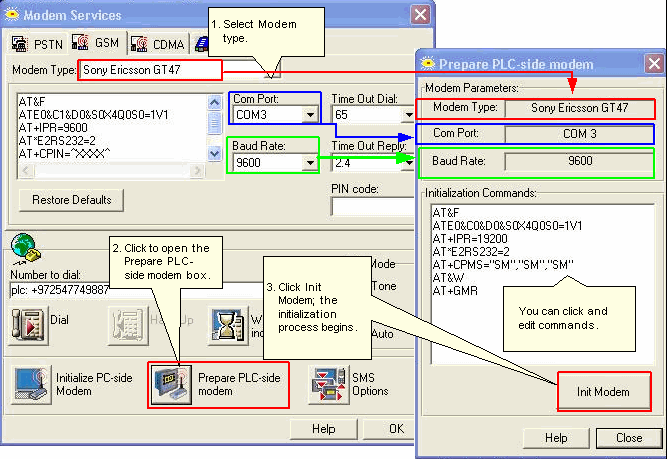The image size is (667, 459).
Task: Click the globe and phone icon
Action: pos(25,250)
